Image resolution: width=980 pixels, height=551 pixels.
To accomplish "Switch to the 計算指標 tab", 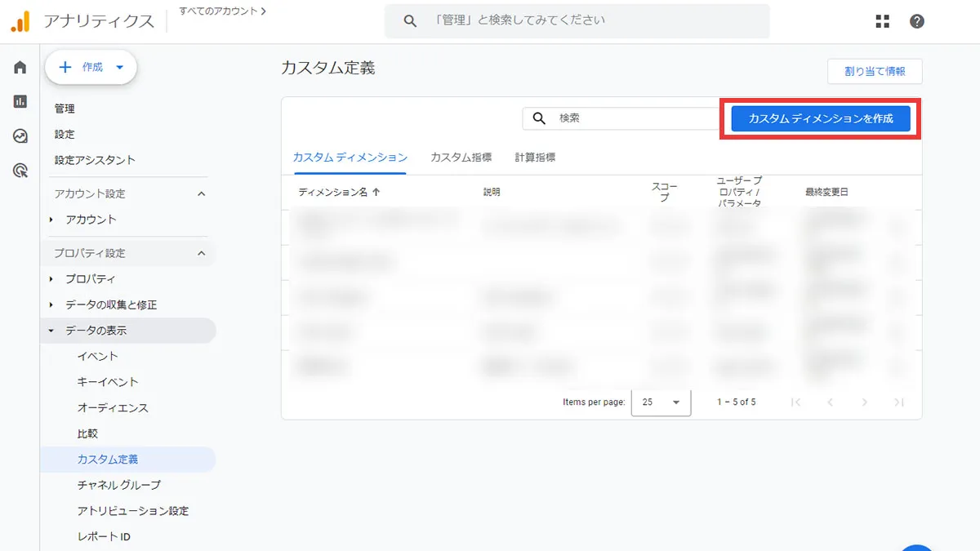I will [535, 158].
